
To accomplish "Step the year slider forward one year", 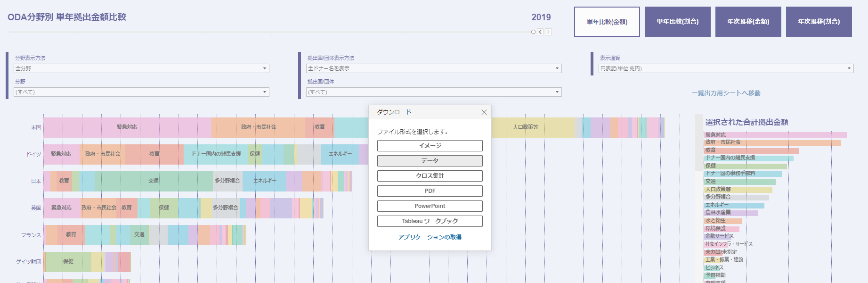I will coord(548,32).
